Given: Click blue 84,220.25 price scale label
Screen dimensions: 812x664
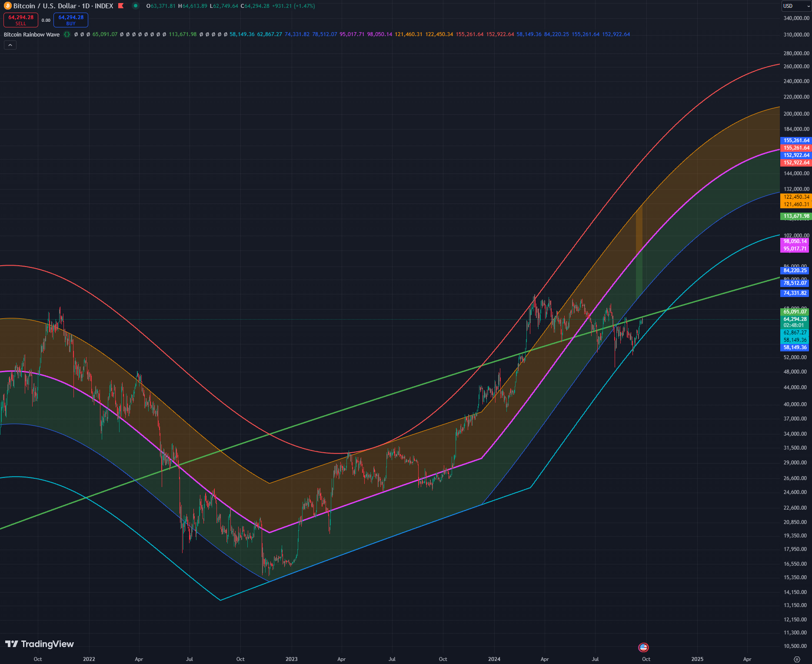Looking at the screenshot, I should tap(795, 270).
